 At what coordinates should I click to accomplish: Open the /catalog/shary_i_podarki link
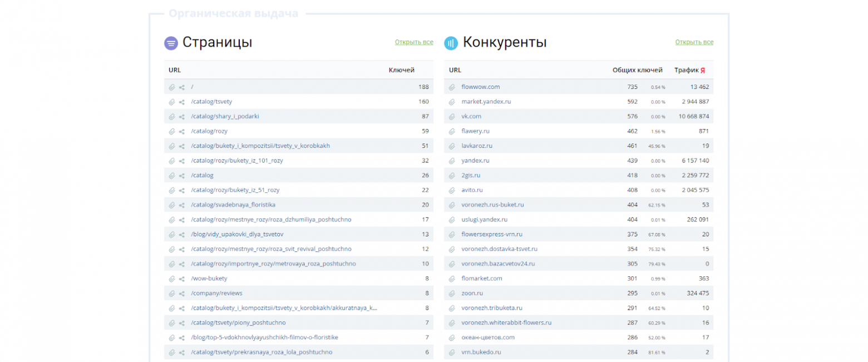click(x=225, y=117)
